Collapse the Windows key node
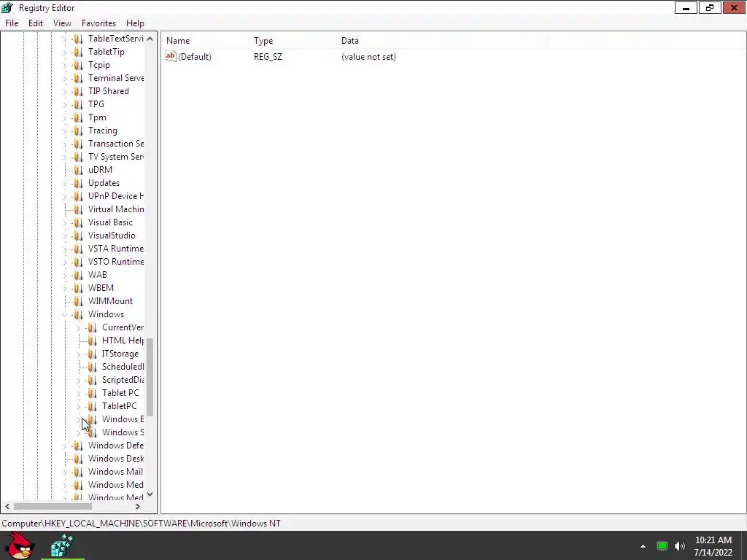The image size is (747, 560). [x=64, y=314]
